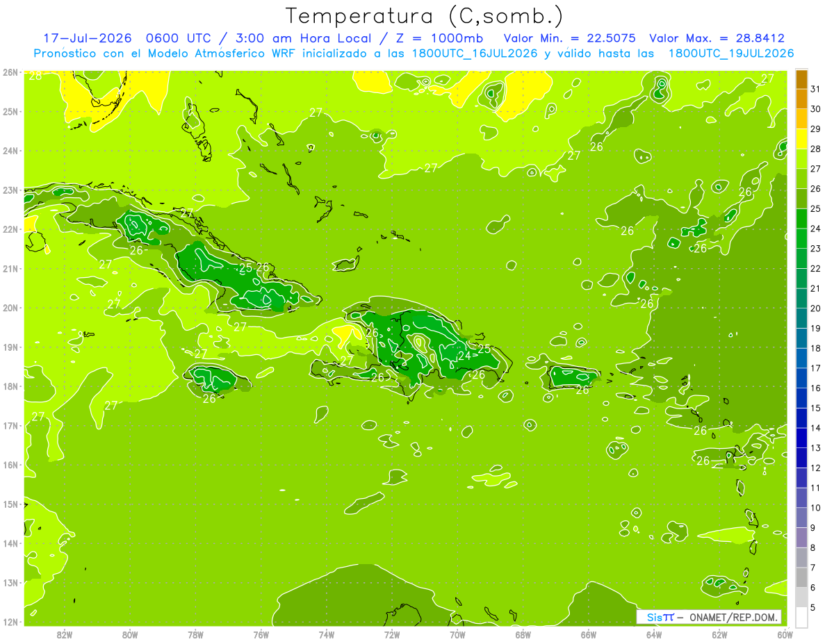Click the 14N latitude axis label
Screen dimensions: 834x644
(x=10, y=543)
